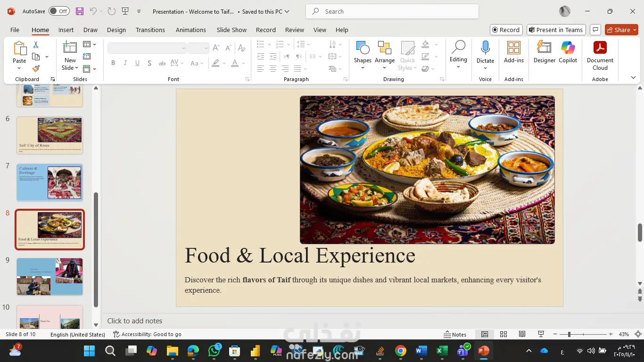Click the Dictate microphone icon
This screenshot has height=362, width=644.
pyautogui.click(x=485, y=48)
